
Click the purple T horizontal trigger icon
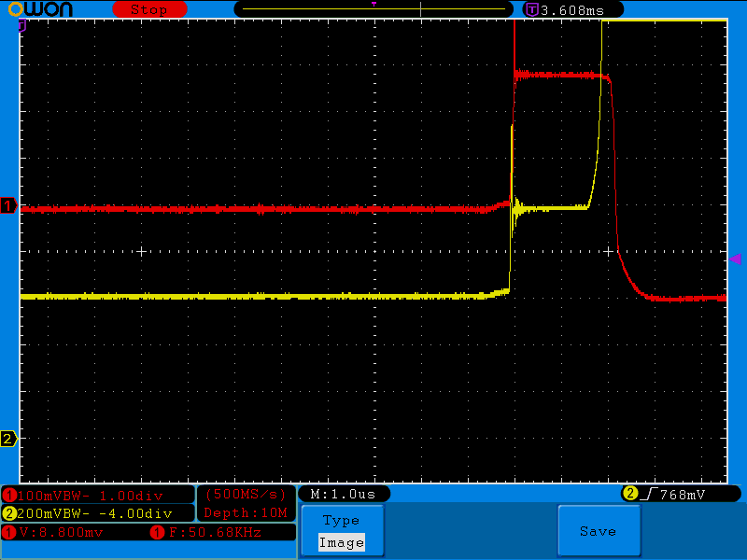532,10
